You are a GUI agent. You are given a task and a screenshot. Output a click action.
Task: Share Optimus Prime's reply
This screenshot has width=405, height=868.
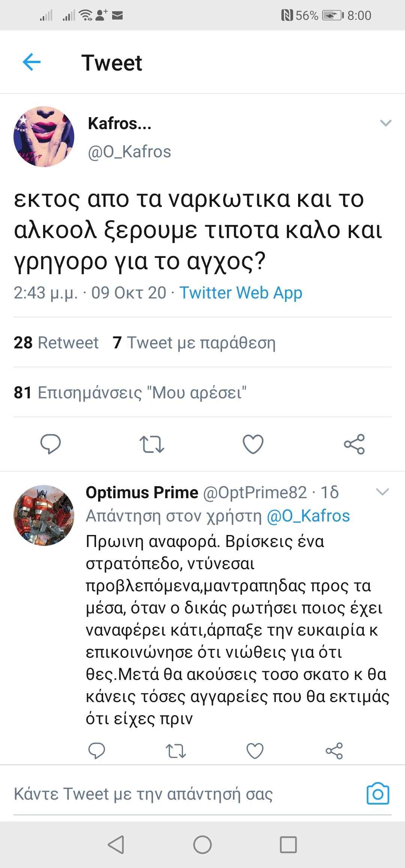click(x=334, y=751)
